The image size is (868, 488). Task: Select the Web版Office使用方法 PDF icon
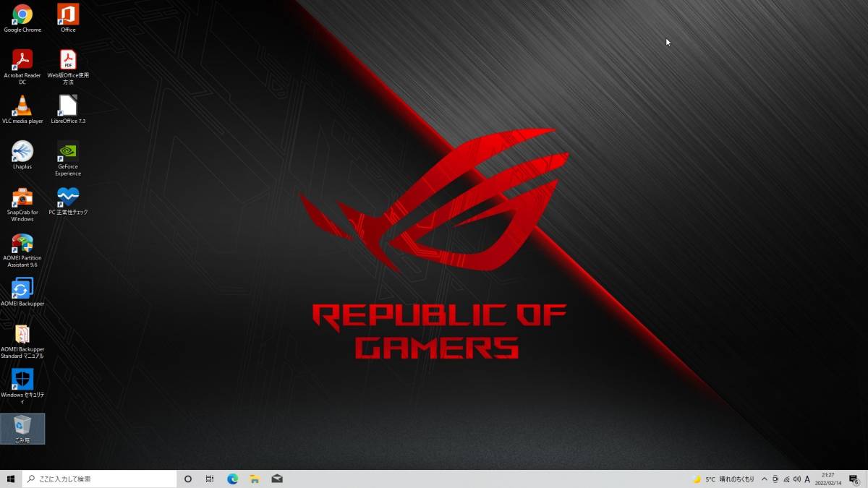[68, 67]
